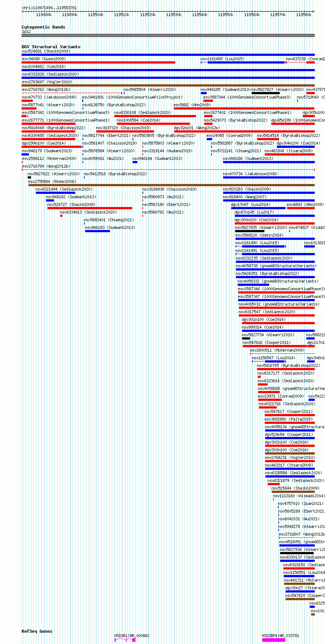Viewport: 325px width, 644px height.
Task: Click nsv6334813 (Sedlazeck2020) variant label
Action: (x=88, y=212)
